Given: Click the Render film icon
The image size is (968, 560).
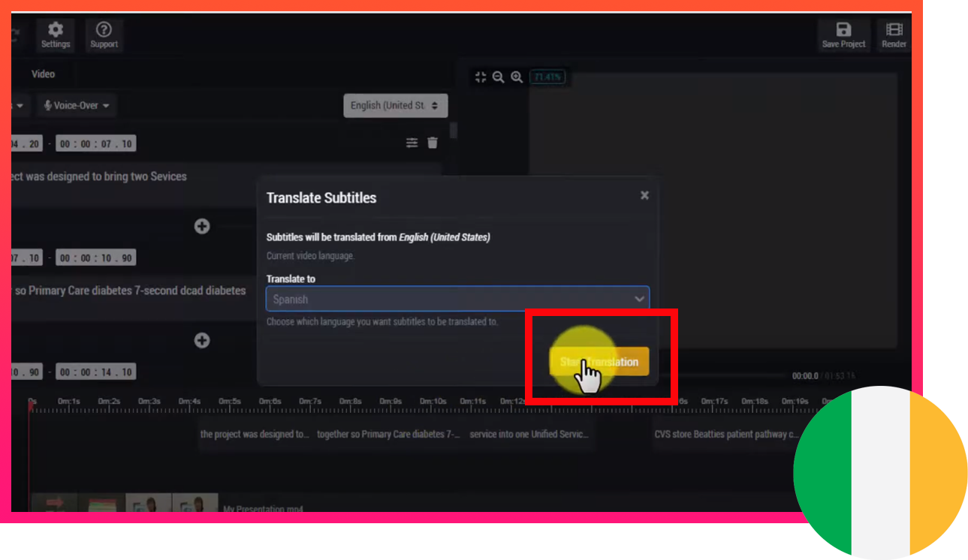Looking at the screenshot, I should tap(894, 35).
